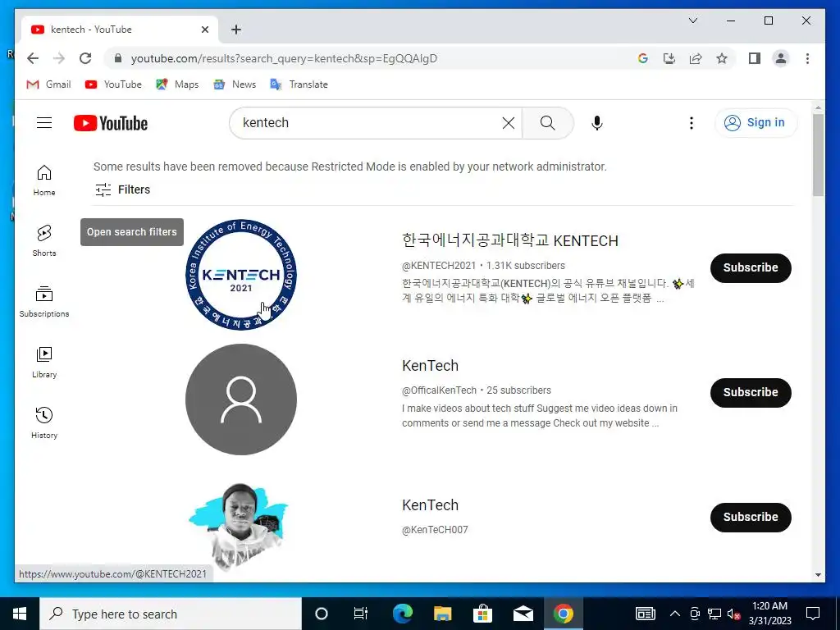Click Sign in button
The width and height of the screenshot is (840, 630).
(756, 123)
